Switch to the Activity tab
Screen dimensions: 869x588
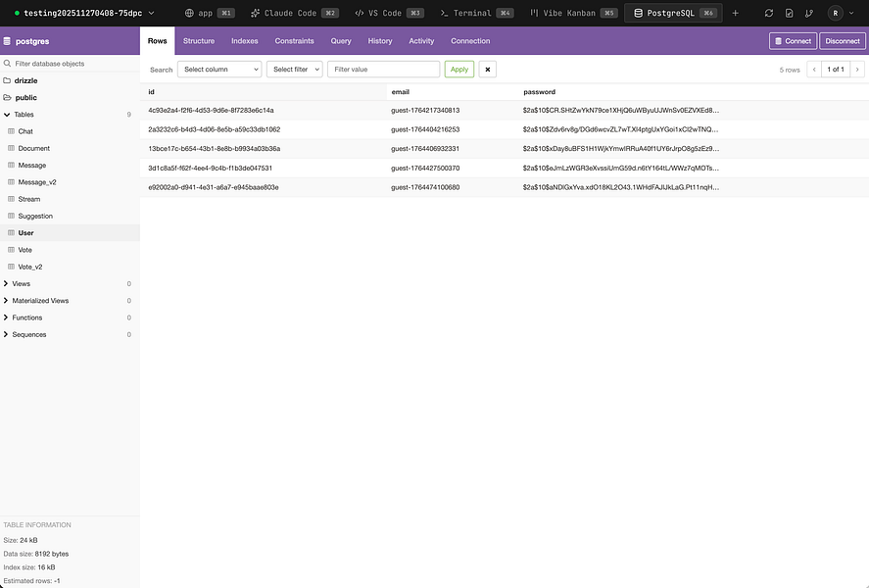421,41
